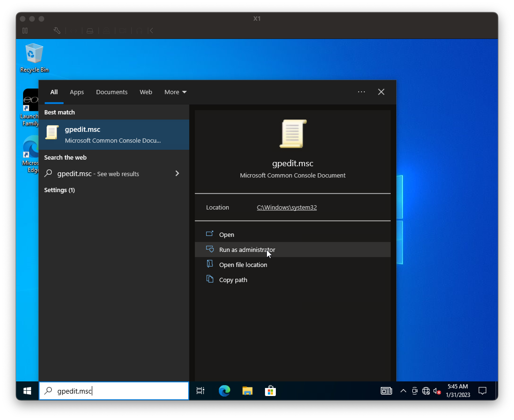
Task: Click the back chevron in X1 toolbar
Action: pos(151,31)
